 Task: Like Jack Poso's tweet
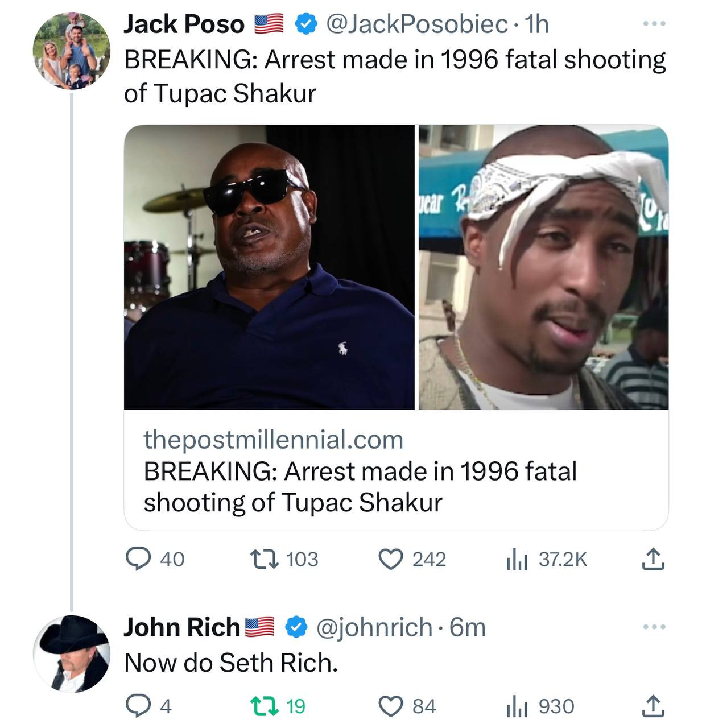391,560
